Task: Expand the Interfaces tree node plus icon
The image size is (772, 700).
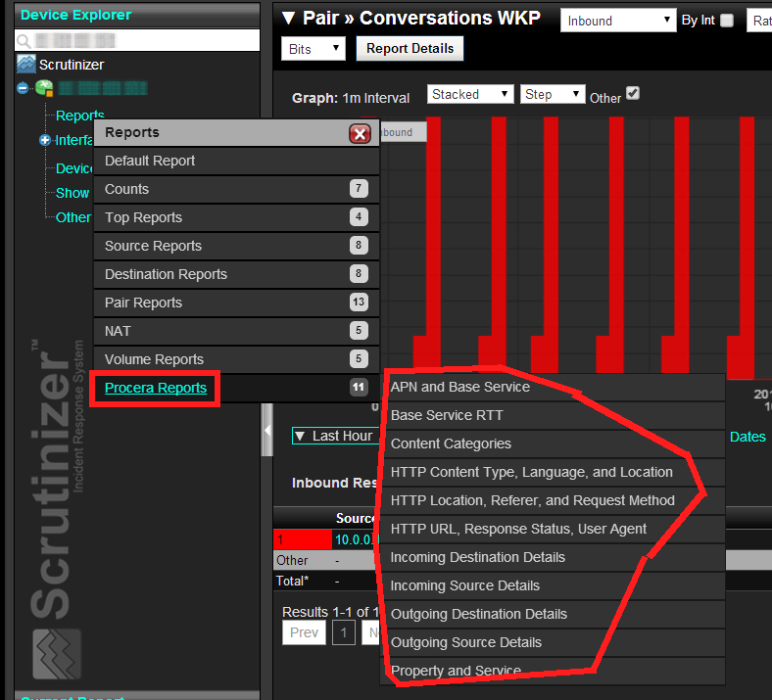Action: click(45, 140)
